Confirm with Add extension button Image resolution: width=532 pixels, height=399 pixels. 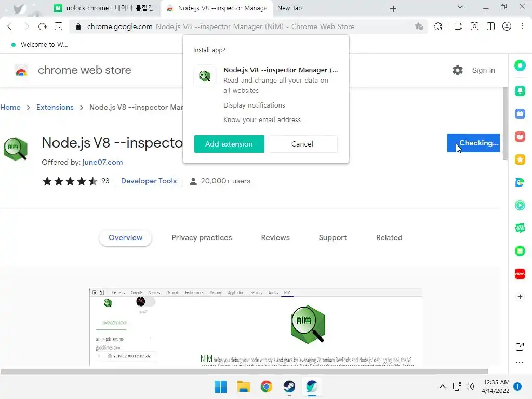coord(229,144)
